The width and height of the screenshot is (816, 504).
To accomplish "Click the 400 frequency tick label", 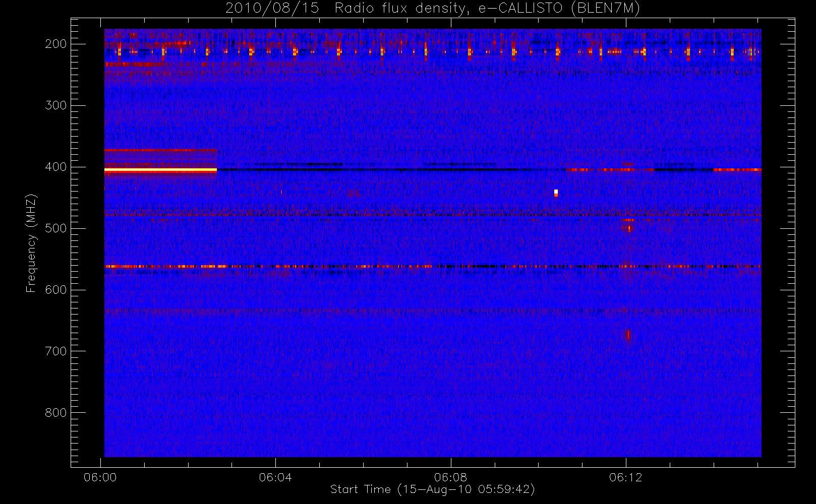I will 56,167.
